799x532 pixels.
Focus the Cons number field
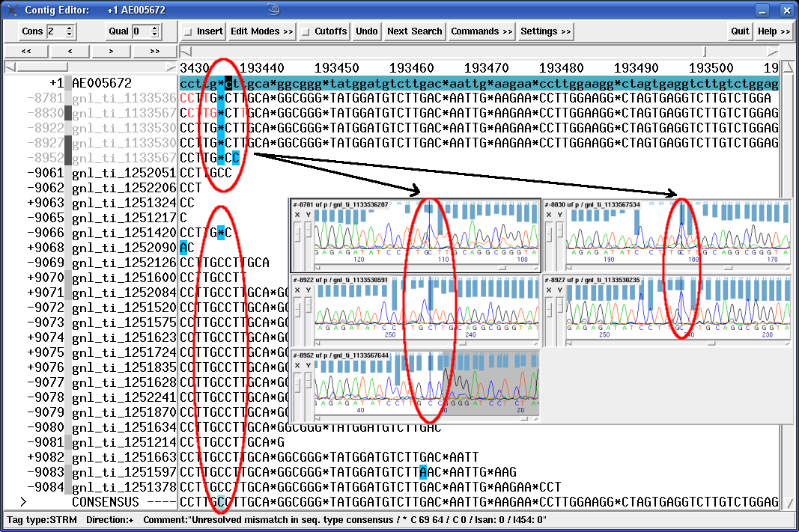pos(56,31)
